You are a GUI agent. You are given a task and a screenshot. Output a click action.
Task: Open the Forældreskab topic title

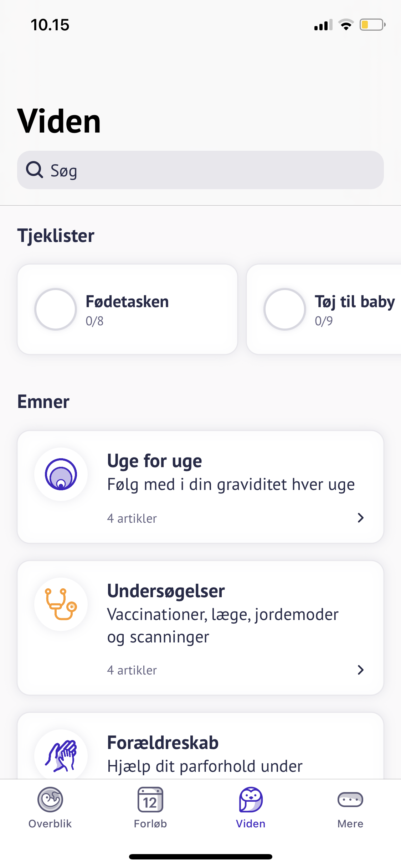(163, 743)
